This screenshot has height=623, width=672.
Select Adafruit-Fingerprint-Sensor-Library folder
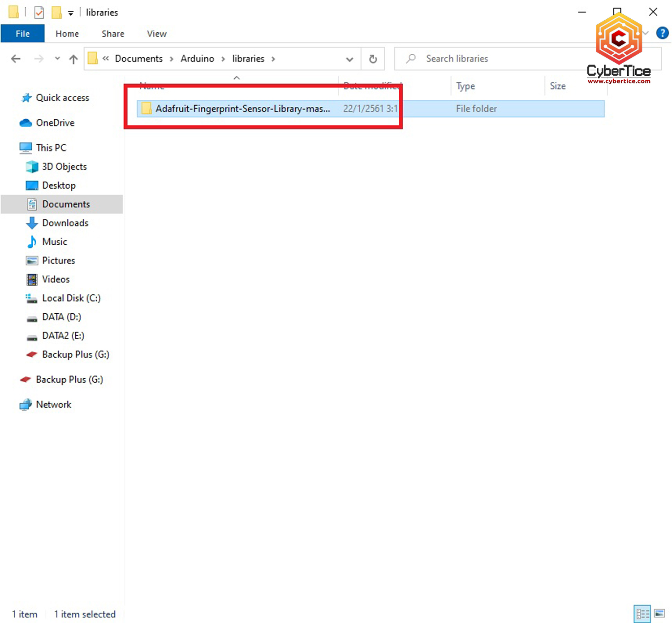242,109
